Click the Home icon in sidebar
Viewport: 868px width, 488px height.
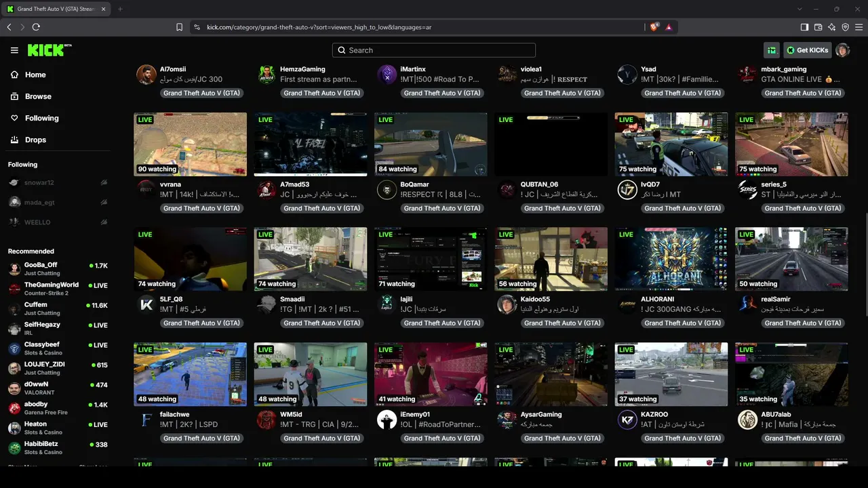[x=14, y=75]
